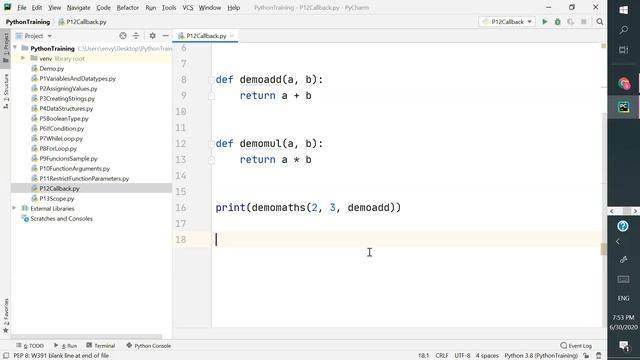This screenshot has width=640, height=360.
Task: Open Project panel settings gear
Action: click(x=152, y=36)
